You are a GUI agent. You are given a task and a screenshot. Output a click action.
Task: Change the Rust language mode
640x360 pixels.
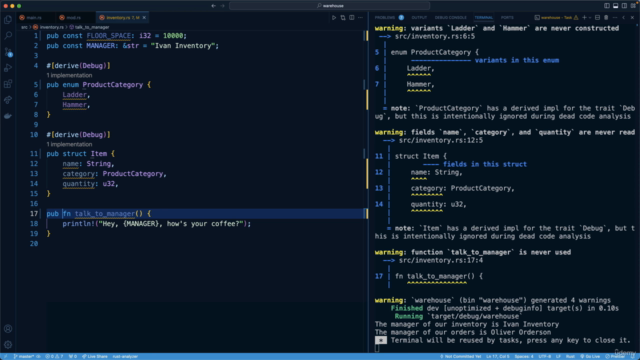(570, 356)
